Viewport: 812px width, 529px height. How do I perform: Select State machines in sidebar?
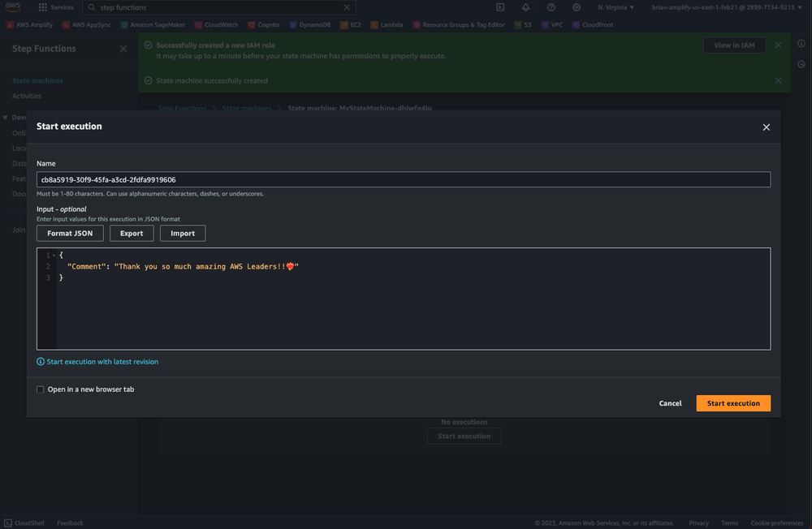(x=38, y=81)
